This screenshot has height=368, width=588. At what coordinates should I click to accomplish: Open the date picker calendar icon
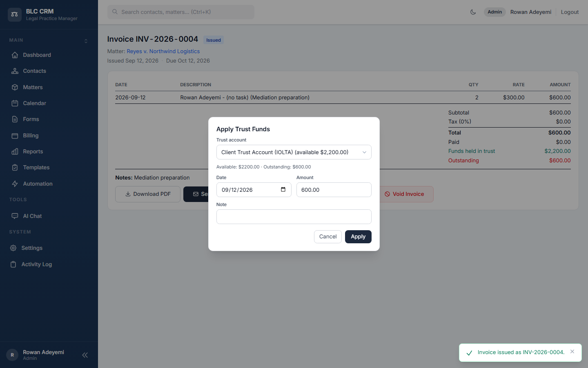pyautogui.click(x=283, y=189)
